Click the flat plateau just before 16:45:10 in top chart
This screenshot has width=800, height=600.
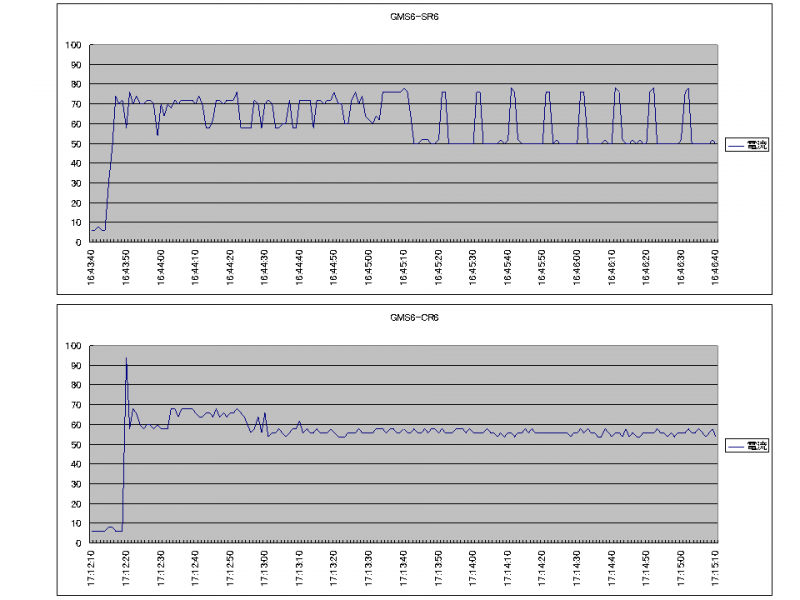pos(392,92)
